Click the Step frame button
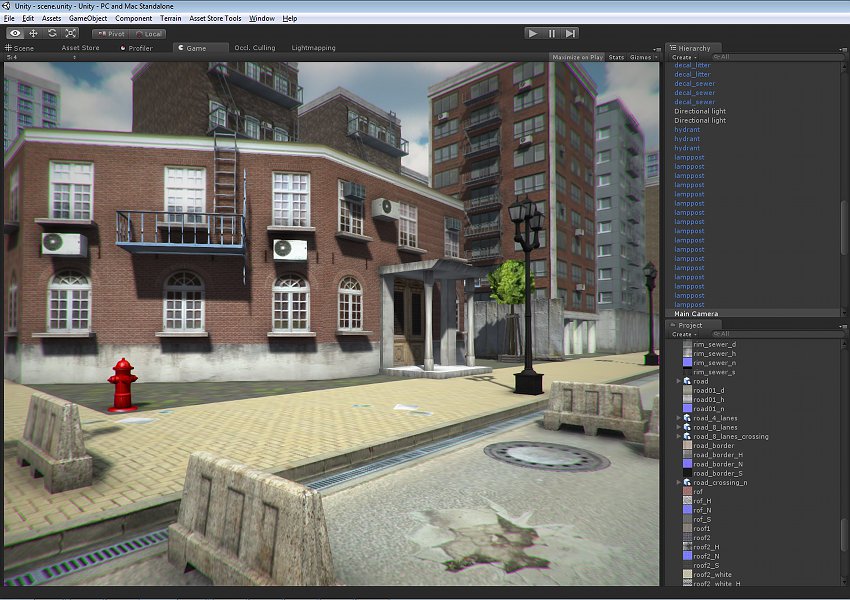Screen dimensions: 850x600 coord(570,34)
